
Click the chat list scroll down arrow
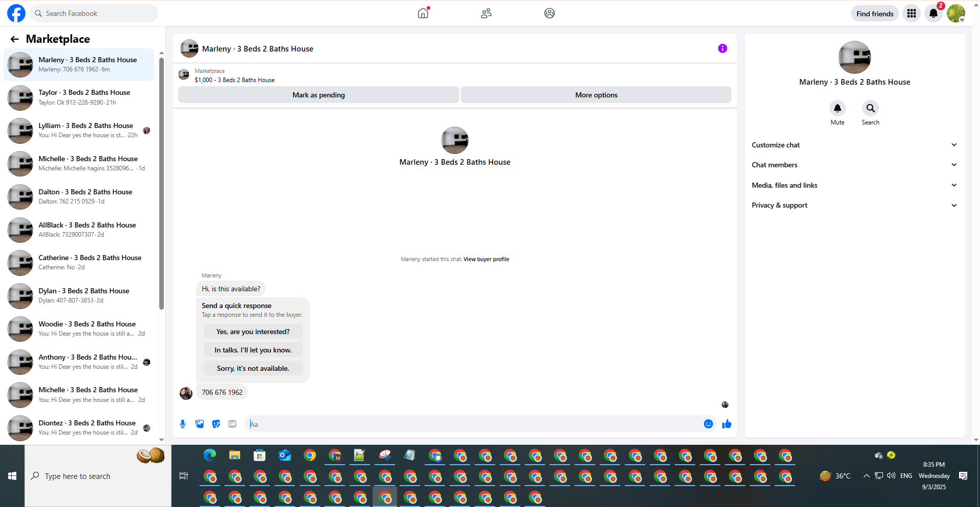tap(161, 440)
